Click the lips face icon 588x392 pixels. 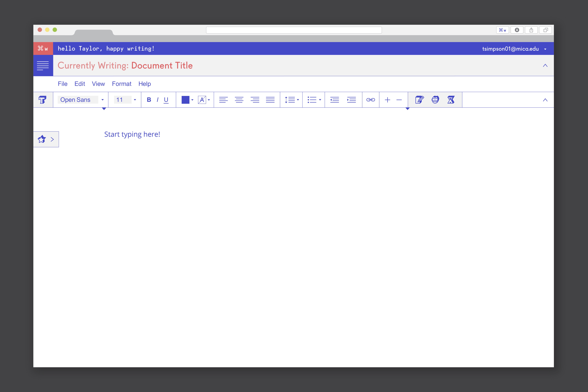(435, 100)
